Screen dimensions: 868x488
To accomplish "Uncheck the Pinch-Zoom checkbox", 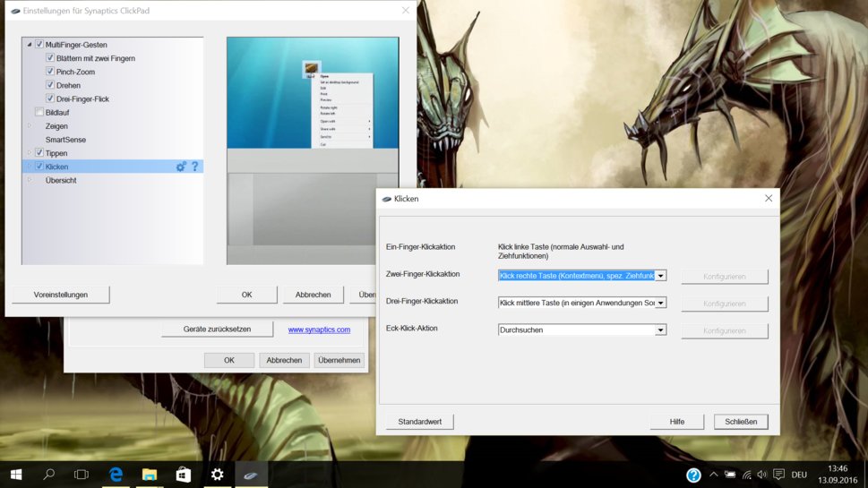I will (50, 72).
